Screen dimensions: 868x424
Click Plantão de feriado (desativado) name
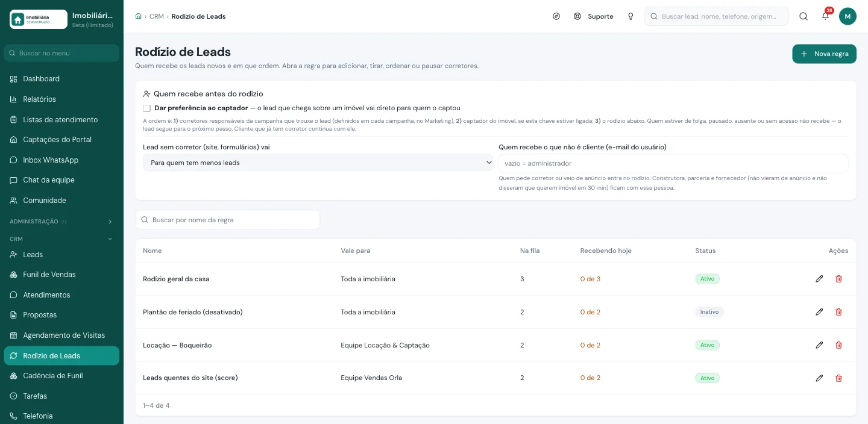193,312
